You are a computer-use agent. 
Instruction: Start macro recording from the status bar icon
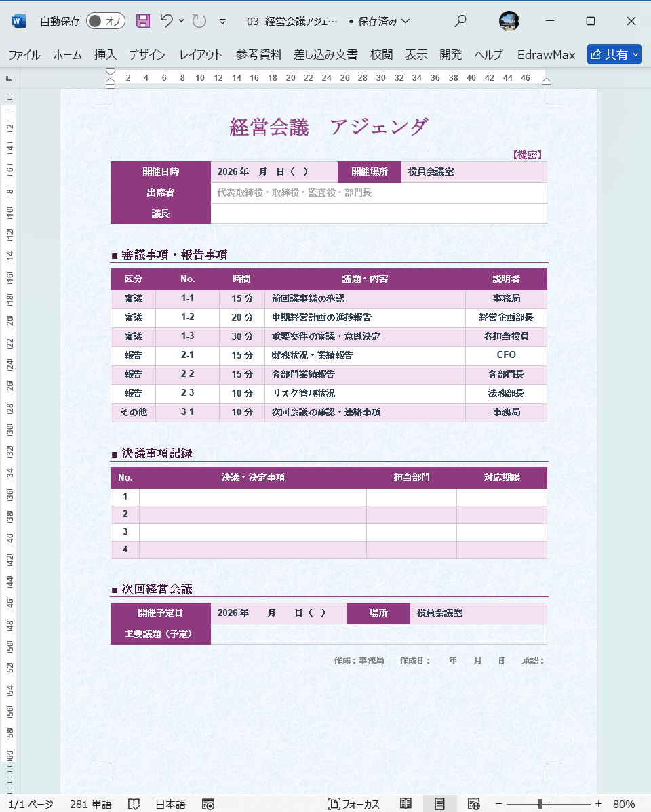coord(208,803)
